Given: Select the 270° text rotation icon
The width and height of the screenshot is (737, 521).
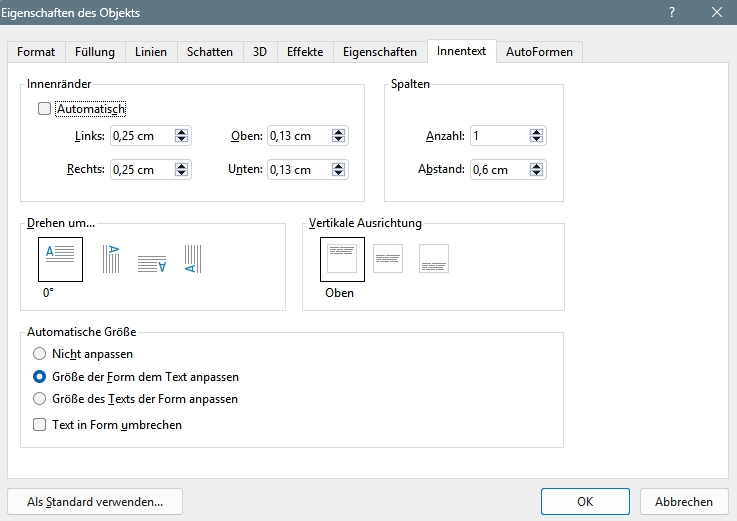Looking at the screenshot, I should (193, 259).
